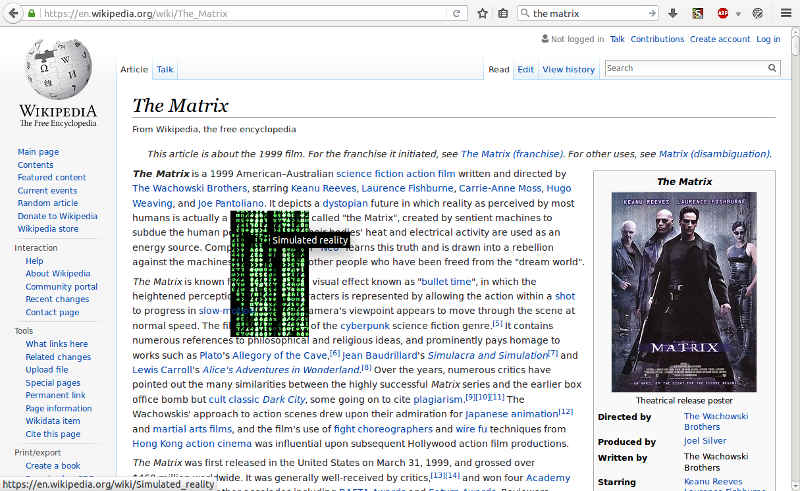
Task: Open the Dark City link
Action: (284, 400)
